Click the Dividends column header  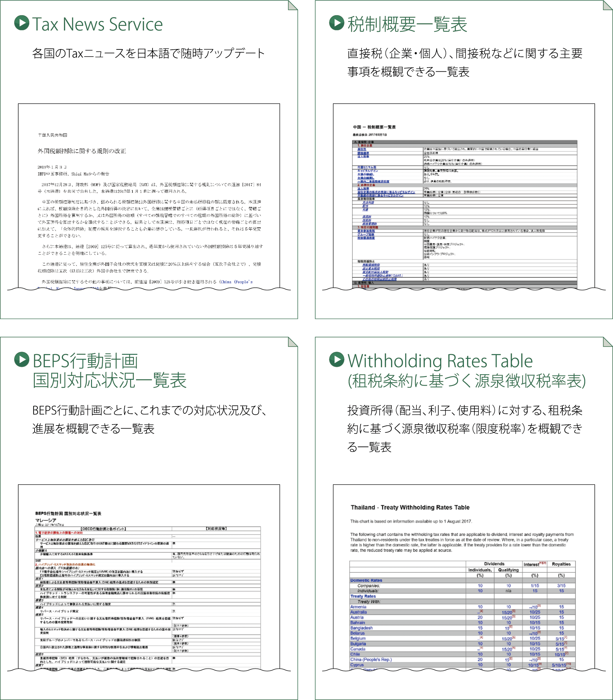(494, 564)
